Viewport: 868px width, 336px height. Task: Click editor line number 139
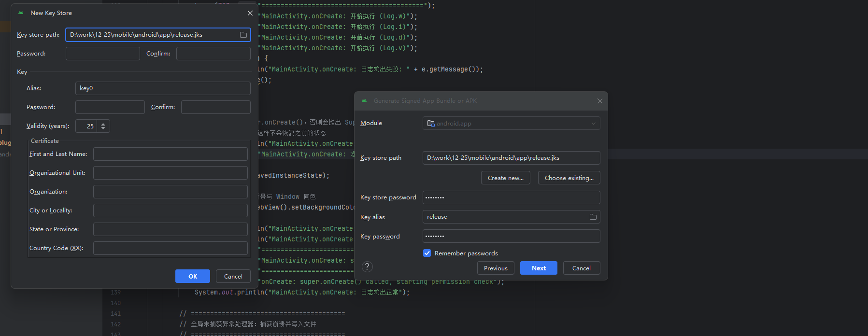click(x=115, y=293)
